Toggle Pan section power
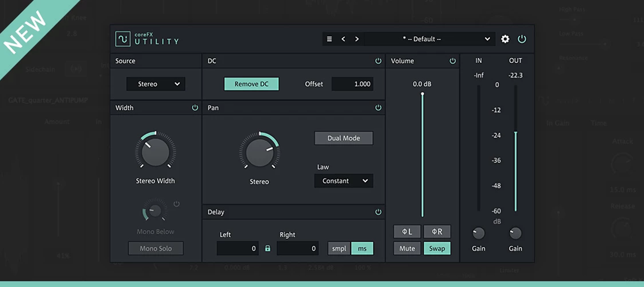The image size is (644, 287). (378, 107)
